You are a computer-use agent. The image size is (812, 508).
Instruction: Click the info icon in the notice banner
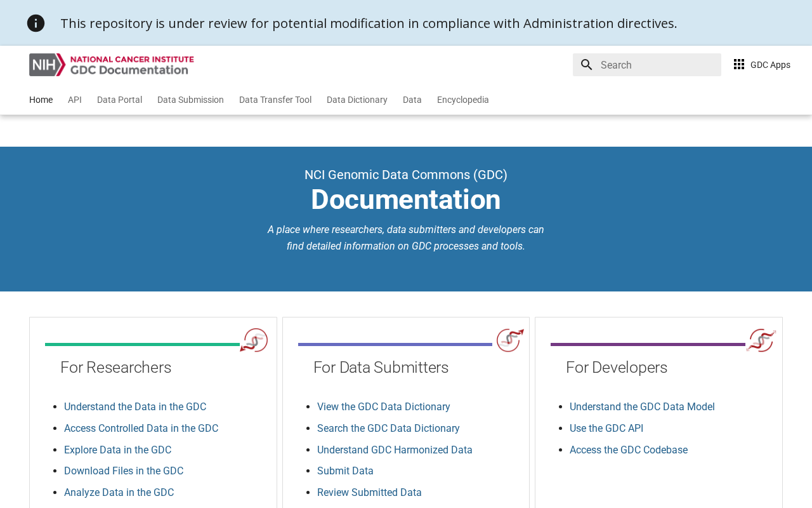[36, 23]
